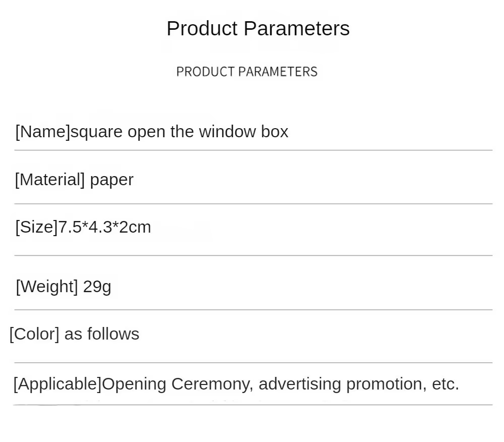Click the "[Material]" label
This screenshot has height=442, width=504.
tap(50, 180)
